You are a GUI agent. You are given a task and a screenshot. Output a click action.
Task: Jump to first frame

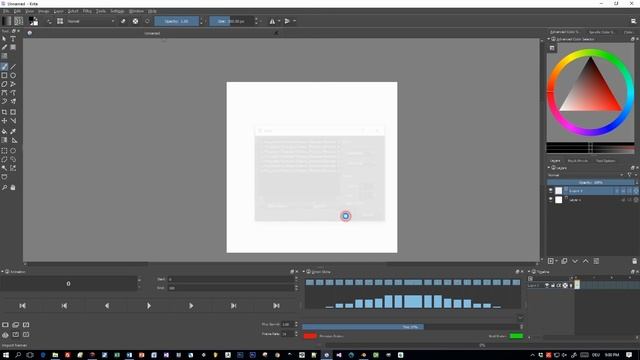(x=22, y=306)
